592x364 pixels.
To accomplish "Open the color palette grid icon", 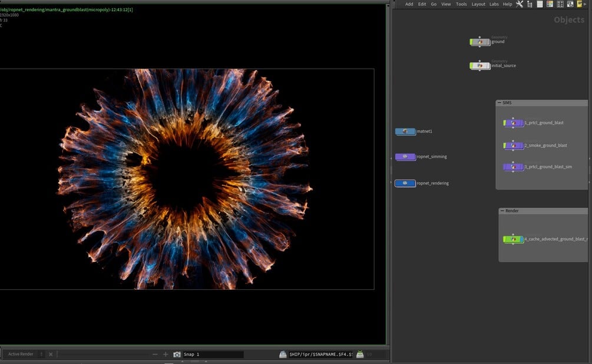I will click(550, 4).
